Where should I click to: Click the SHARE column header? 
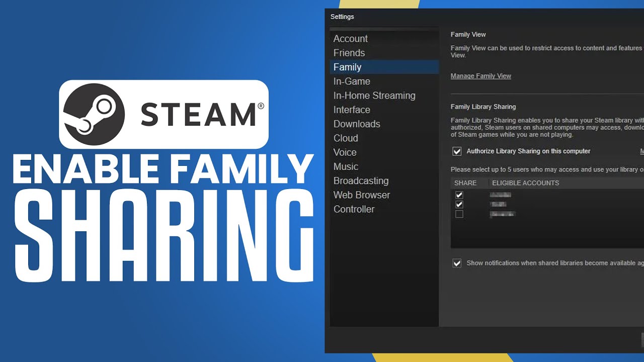[x=465, y=183]
